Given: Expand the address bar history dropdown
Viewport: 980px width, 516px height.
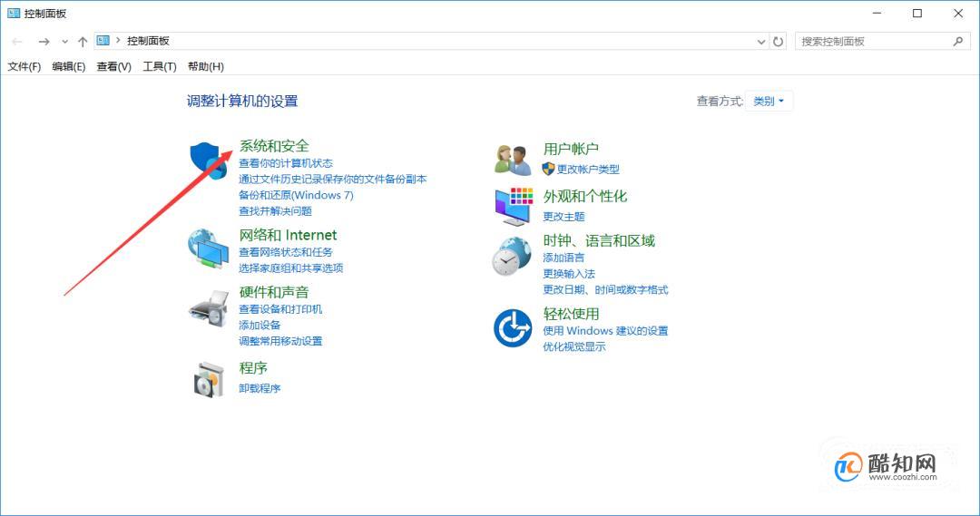Looking at the screenshot, I should tap(761, 42).
